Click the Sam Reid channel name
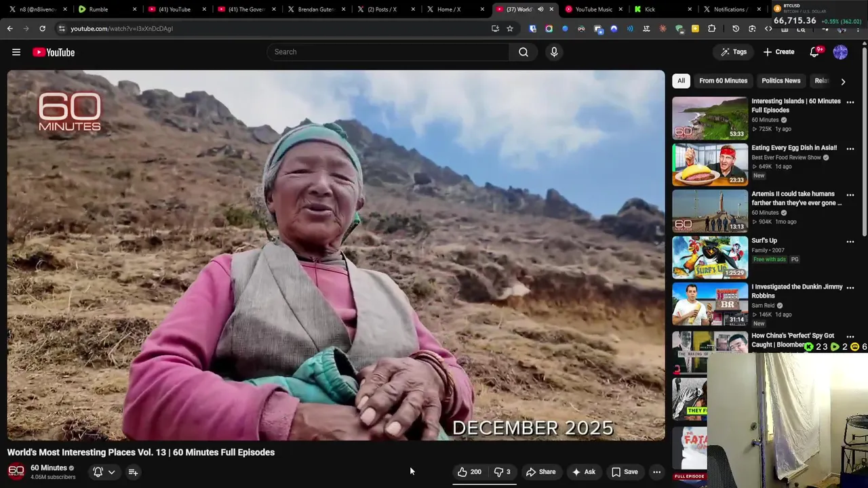The image size is (868, 488). (x=763, y=306)
